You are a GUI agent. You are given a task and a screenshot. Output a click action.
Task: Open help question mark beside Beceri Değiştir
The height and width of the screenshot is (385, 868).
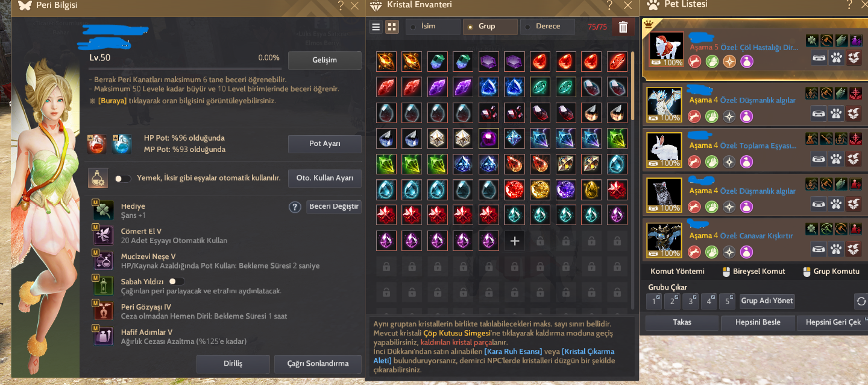click(x=295, y=207)
